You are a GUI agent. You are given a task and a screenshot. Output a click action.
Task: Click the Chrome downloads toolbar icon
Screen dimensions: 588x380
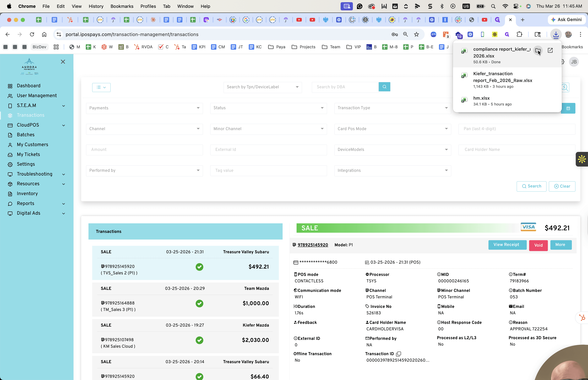coord(556,35)
